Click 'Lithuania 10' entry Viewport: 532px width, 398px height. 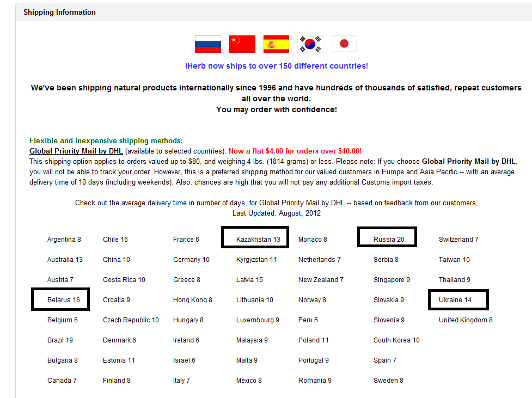pos(254,300)
